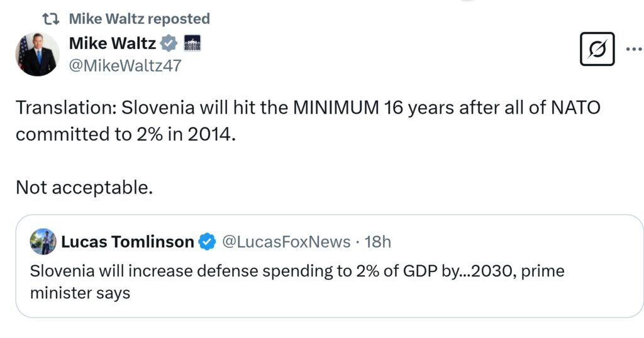Open the Grok slash-square icon
The width and height of the screenshot is (644, 338).
pos(596,49)
